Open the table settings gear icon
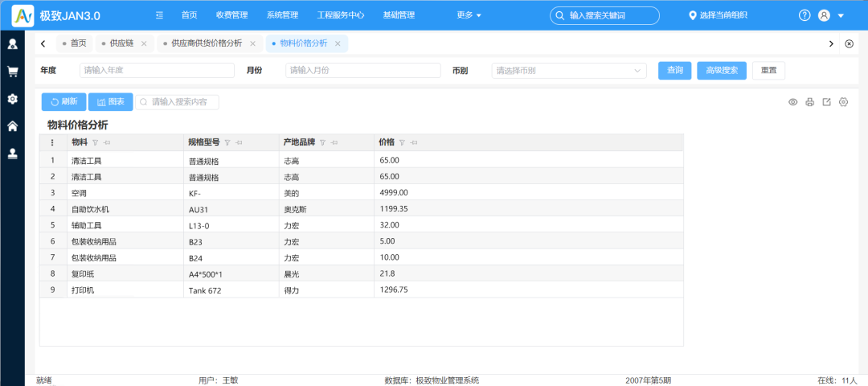 [x=844, y=102]
